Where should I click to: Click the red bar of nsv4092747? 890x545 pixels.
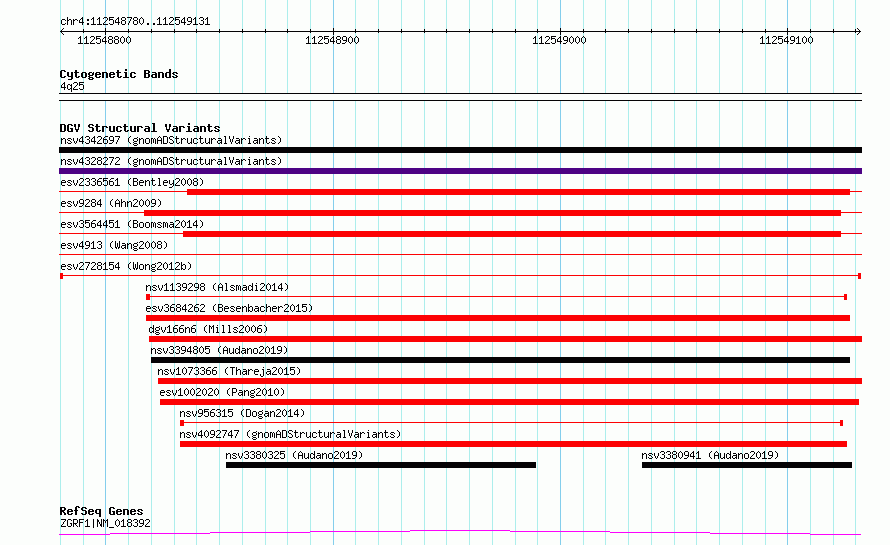(513, 444)
